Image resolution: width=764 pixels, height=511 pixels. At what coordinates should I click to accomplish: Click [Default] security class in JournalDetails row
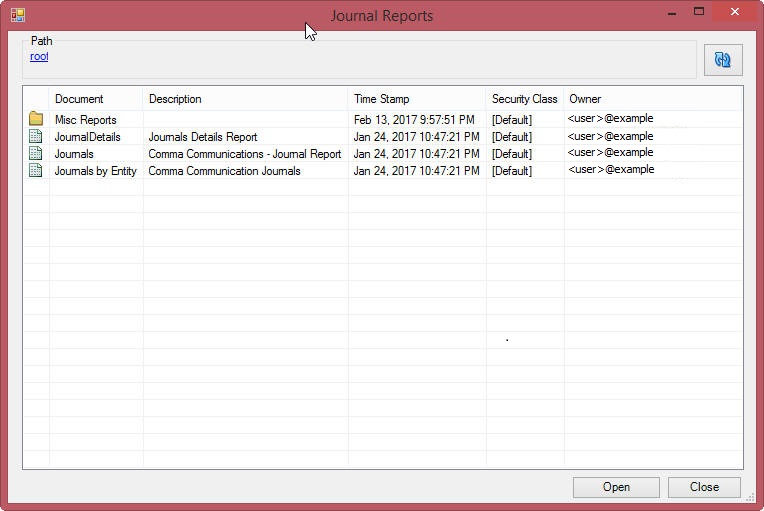(512, 137)
